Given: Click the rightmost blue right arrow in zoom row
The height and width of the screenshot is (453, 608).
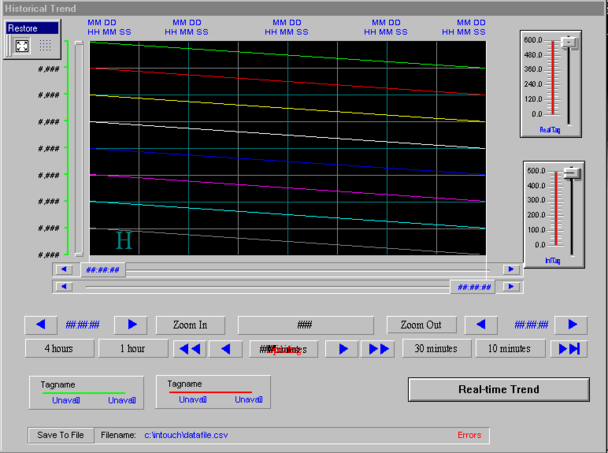Looking at the screenshot, I should click(571, 325).
